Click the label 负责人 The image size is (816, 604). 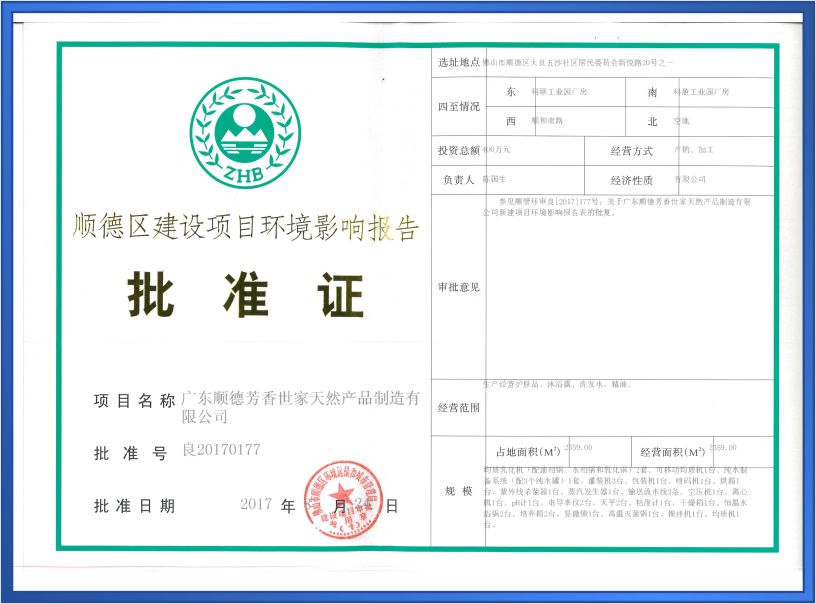(x=458, y=180)
